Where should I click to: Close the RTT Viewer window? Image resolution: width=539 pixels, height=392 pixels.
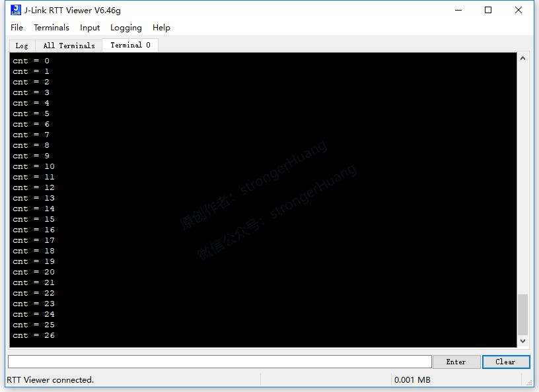(519, 10)
